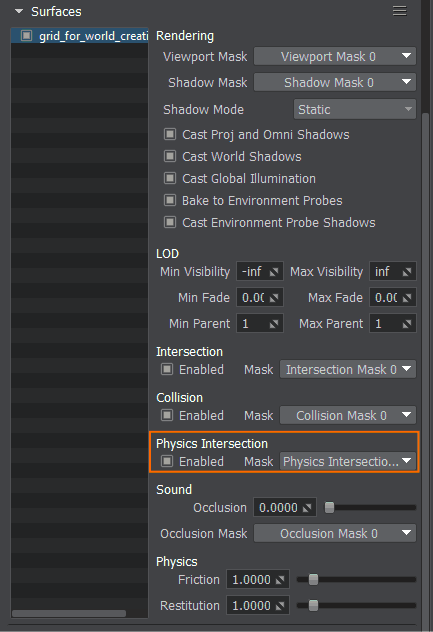Toggle Cast World Shadows checkbox
This screenshot has width=433, height=632.
point(170,156)
